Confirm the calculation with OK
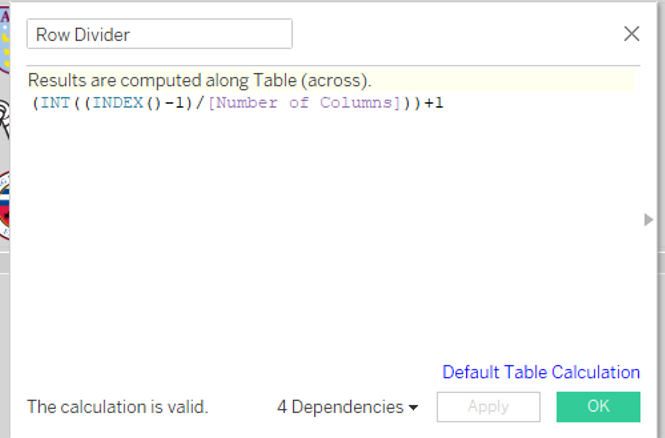The image size is (665, 438). coord(597,407)
